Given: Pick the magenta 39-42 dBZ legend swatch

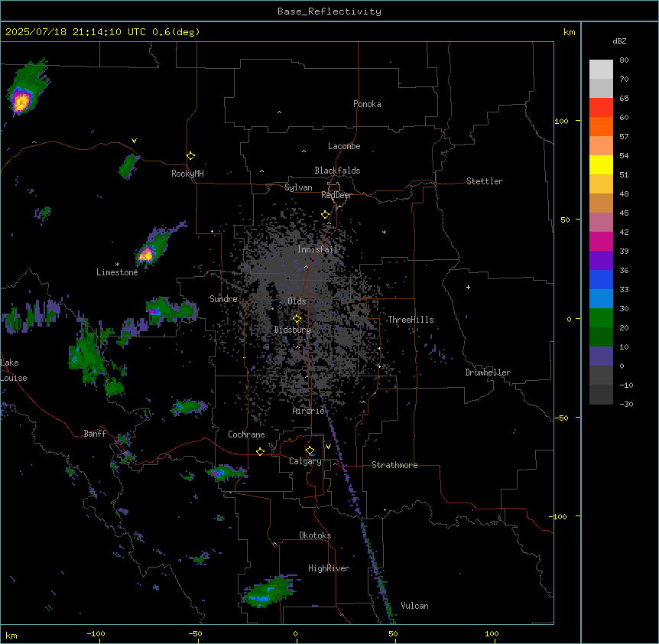Looking at the screenshot, I should 601,241.
